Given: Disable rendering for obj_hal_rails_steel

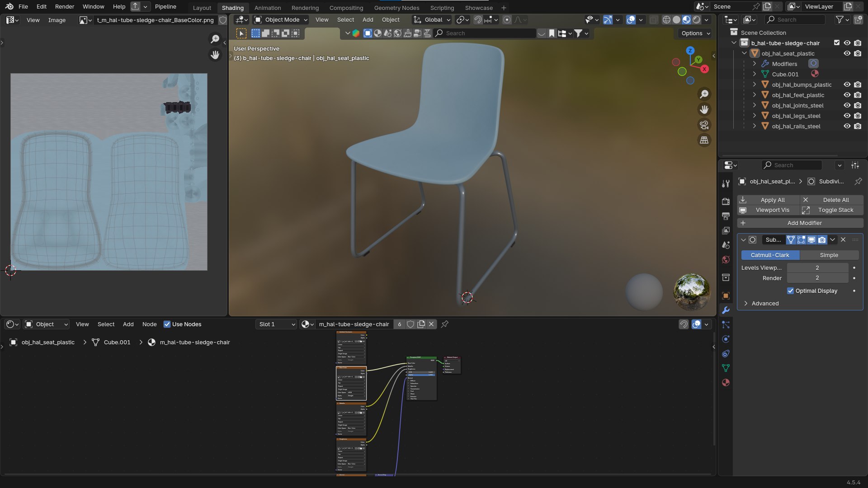Looking at the screenshot, I should 858,126.
